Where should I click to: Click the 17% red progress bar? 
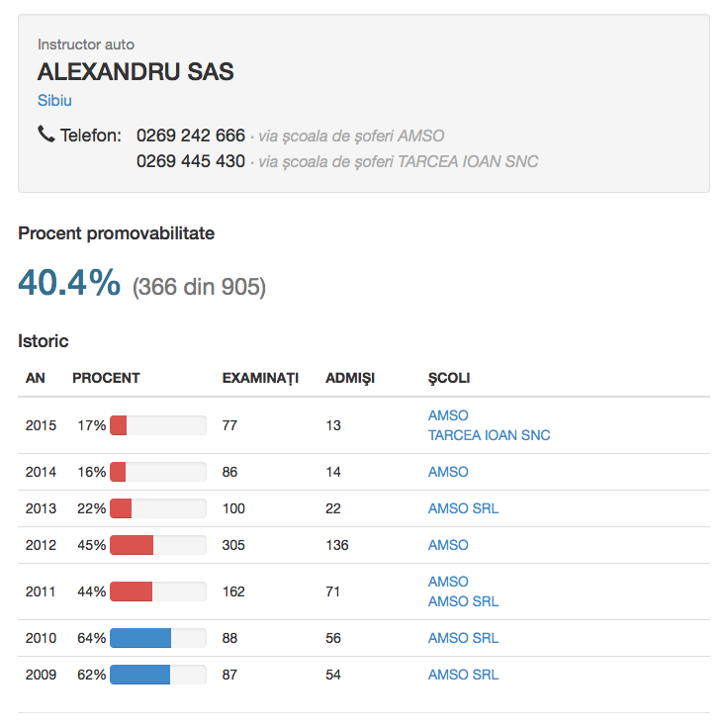coord(158,425)
